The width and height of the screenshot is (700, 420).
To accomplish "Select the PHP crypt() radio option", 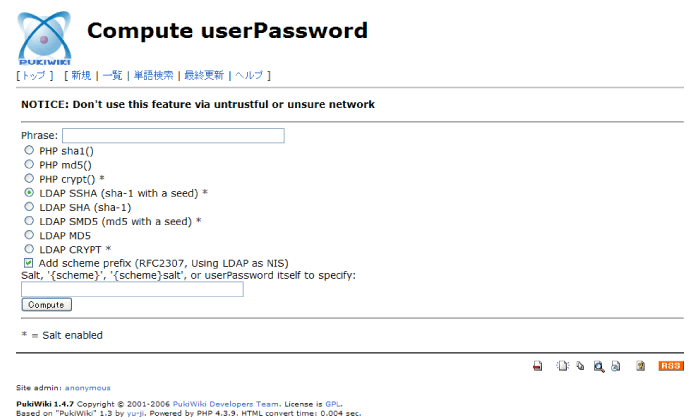I will point(29,179).
